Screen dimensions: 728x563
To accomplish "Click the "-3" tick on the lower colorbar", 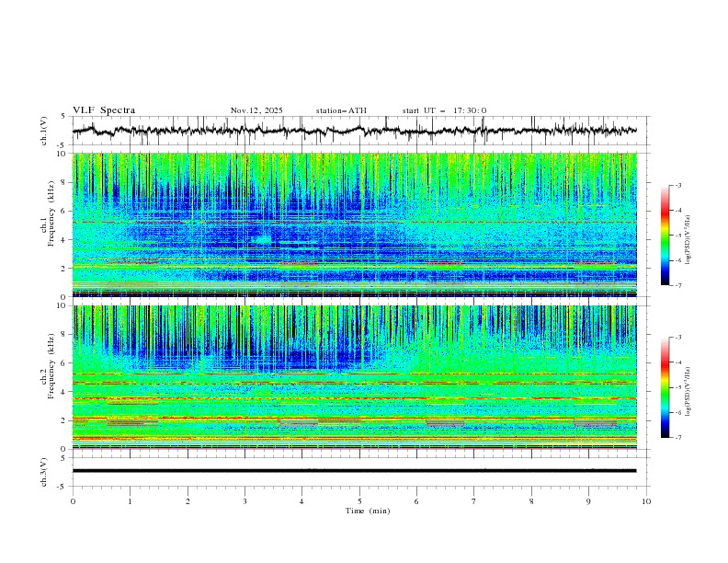I will pos(677,338).
